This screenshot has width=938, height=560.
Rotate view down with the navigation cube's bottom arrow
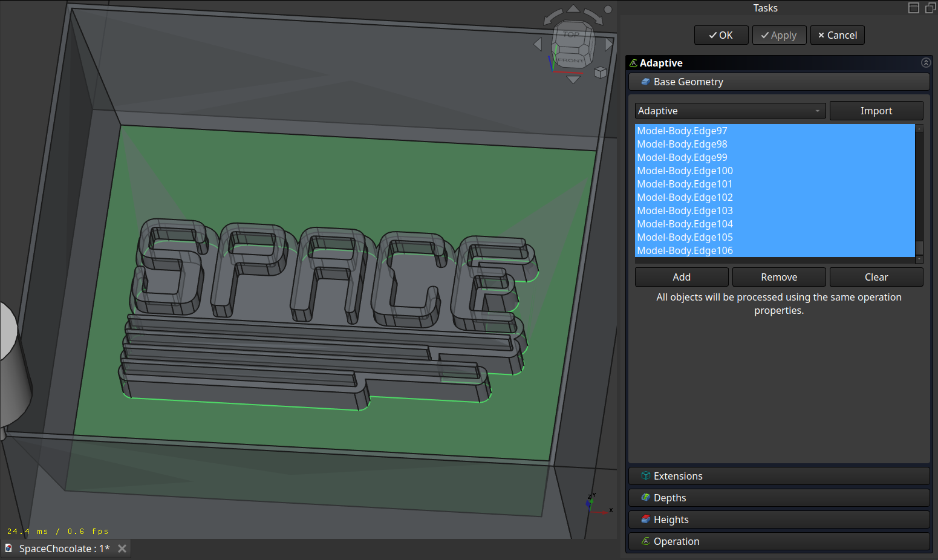pyautogui.click(x=573, y=79)
